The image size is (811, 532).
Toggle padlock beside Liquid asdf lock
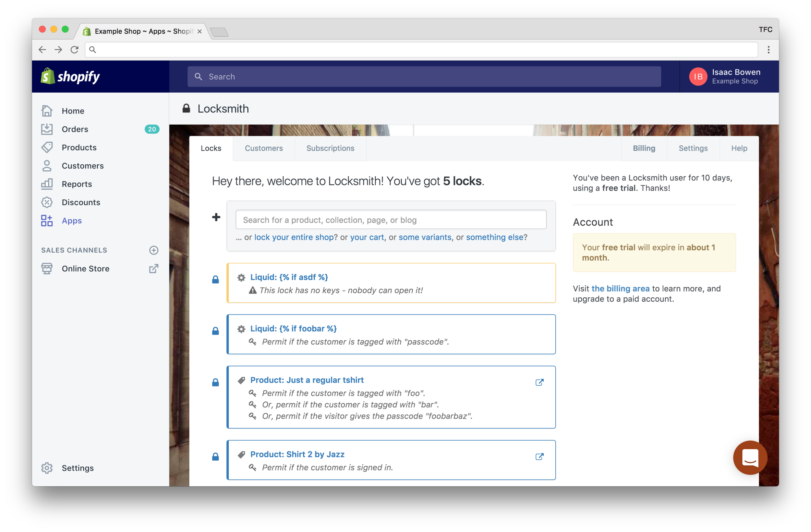pos(215,280)
